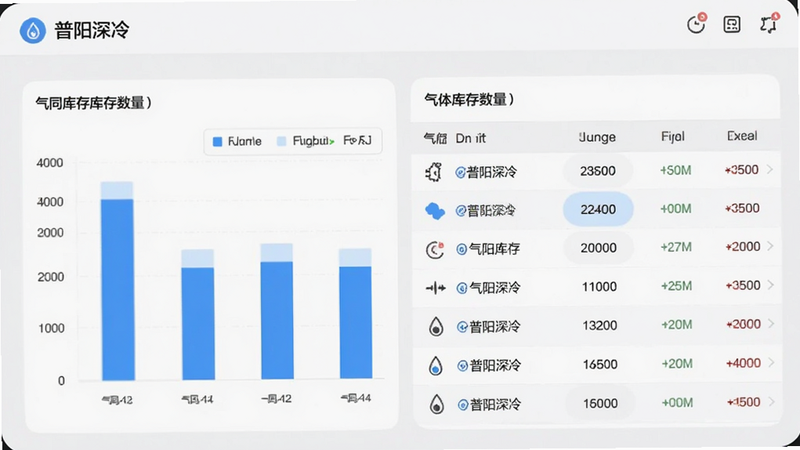Click the 11000 value cell
This screenshot has width=800, height=450.
(599, 287)
